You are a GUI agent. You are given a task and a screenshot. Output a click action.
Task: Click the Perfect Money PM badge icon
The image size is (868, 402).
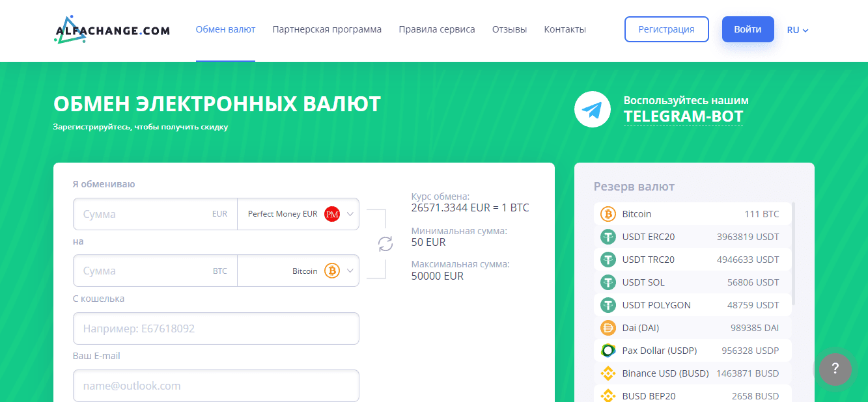pyautogui.click(x=331, y=213)
